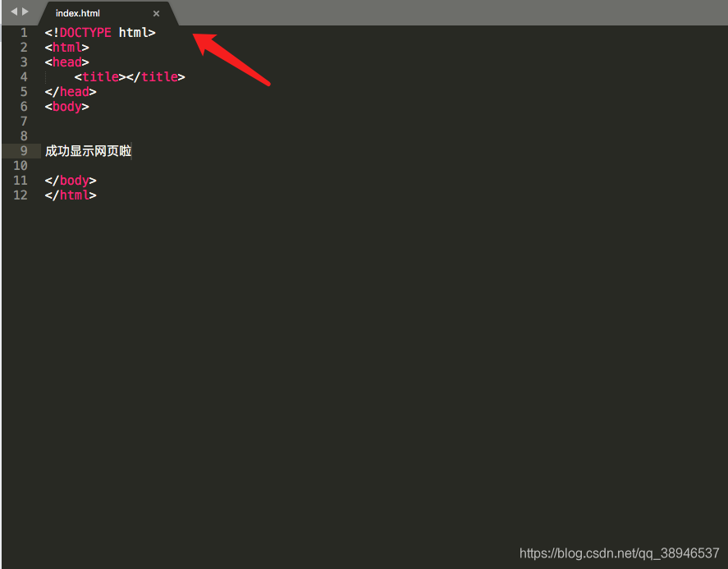Click the closing body tag on line 11
This screenshot has height=569, width=728.
(x=71, y=180)
